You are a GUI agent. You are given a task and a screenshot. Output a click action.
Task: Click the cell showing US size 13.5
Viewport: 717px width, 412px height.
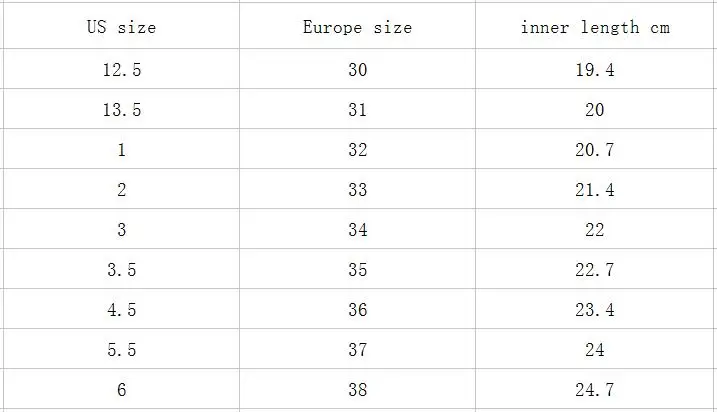[122, 109]
